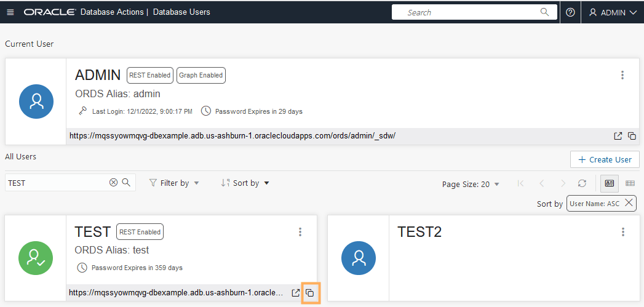Image resolution: width=644 pixels, height=307 pixels.
Task: Open the TEST2 user's three-dot actions menu
Action: tap(623, 232)
